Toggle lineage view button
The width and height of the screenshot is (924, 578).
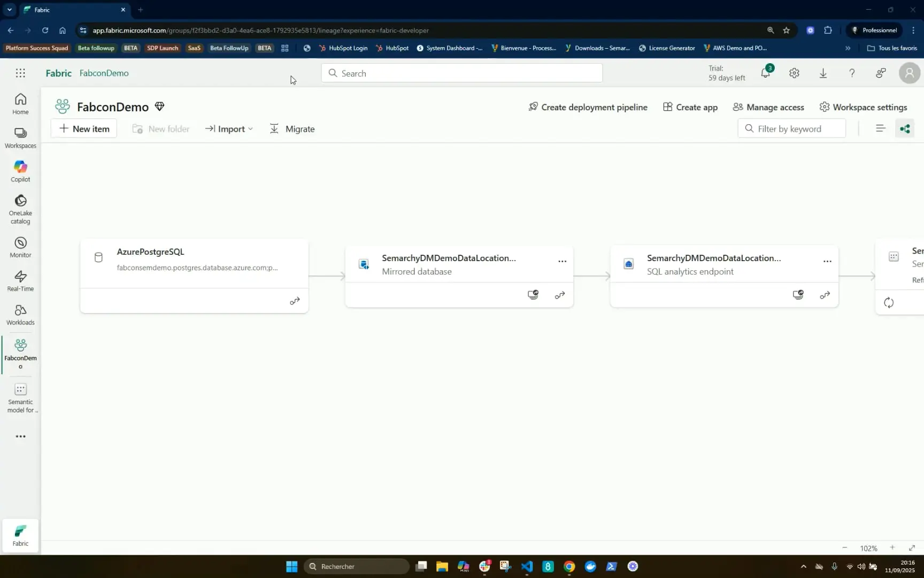click(x=905, y=128)
